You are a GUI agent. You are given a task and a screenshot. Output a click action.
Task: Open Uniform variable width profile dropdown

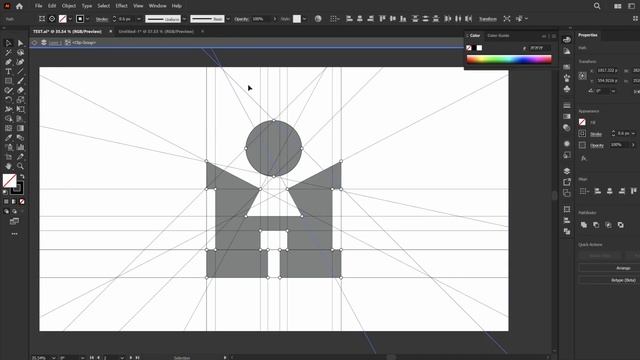[x=184, y=19]
